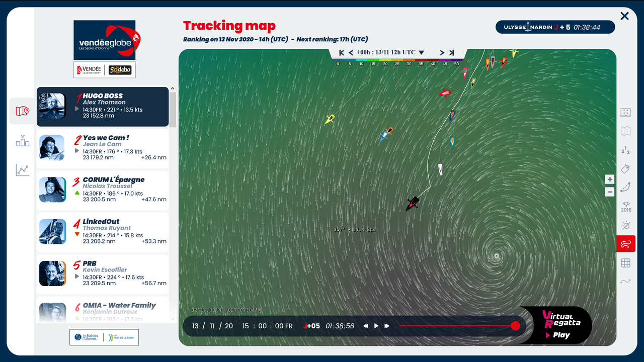Open the forecast time dropdown arrow

click(x=422, y=53)
